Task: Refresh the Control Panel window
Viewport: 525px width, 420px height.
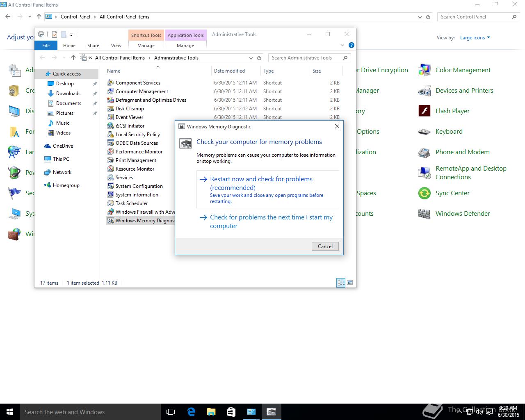Action: pyautogui.click(x=428, y=17)
